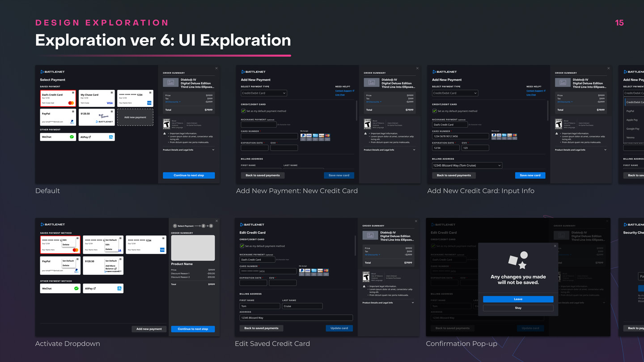Toggle default payment checkbox in Edit Saved Credit Card
The image size is (644, 362).
pos(242,246)
